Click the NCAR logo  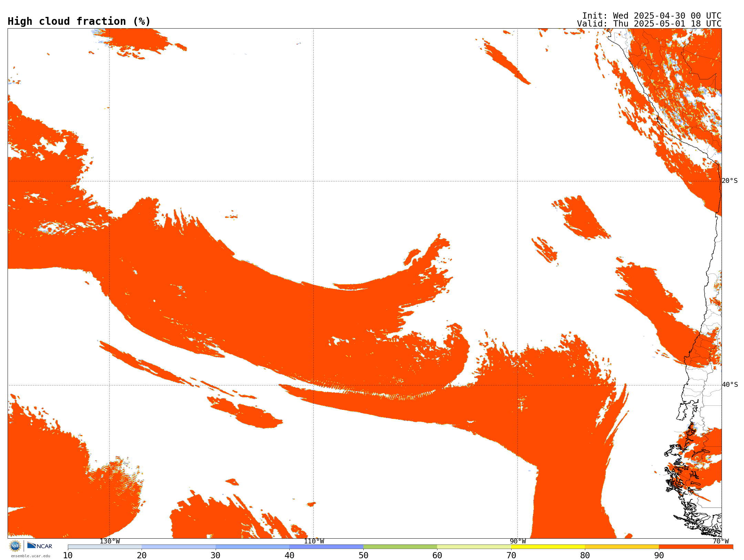click(x=40, y=546)
